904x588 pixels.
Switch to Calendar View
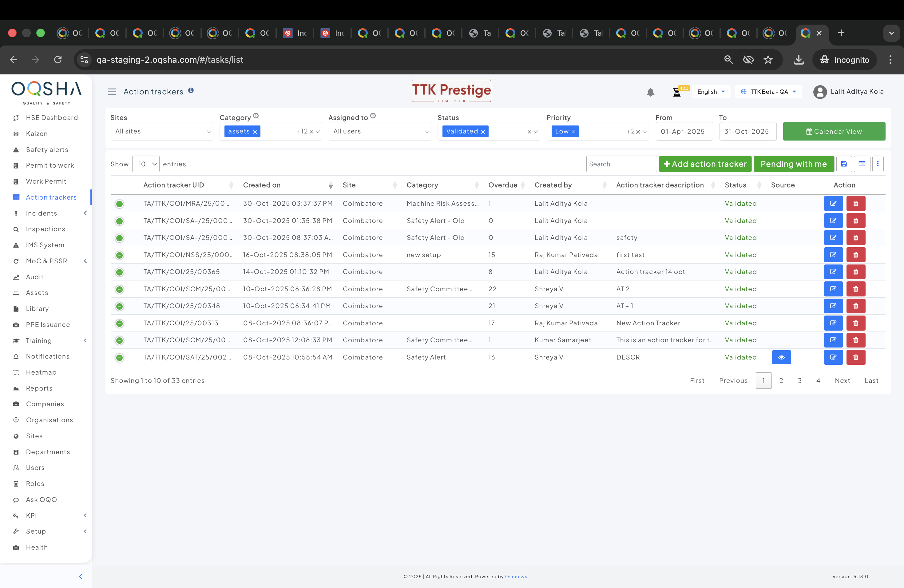pyautogui.click(x=834, y=131)
